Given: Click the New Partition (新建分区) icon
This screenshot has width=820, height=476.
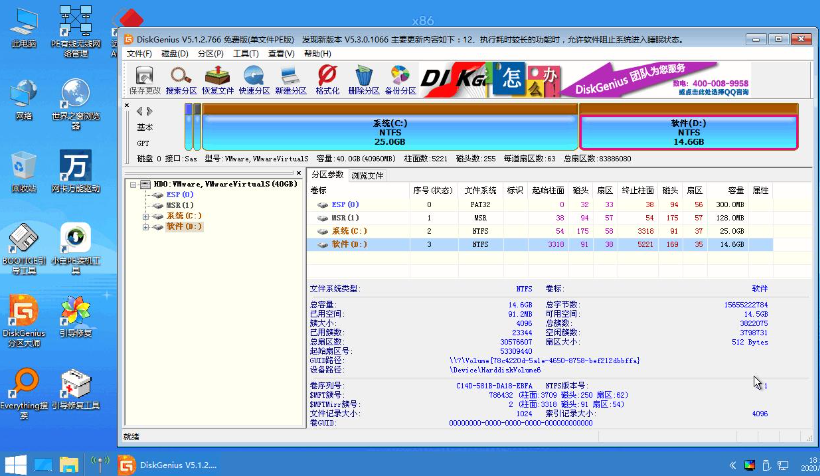Looking at the screenshot, I should point(291,80).
